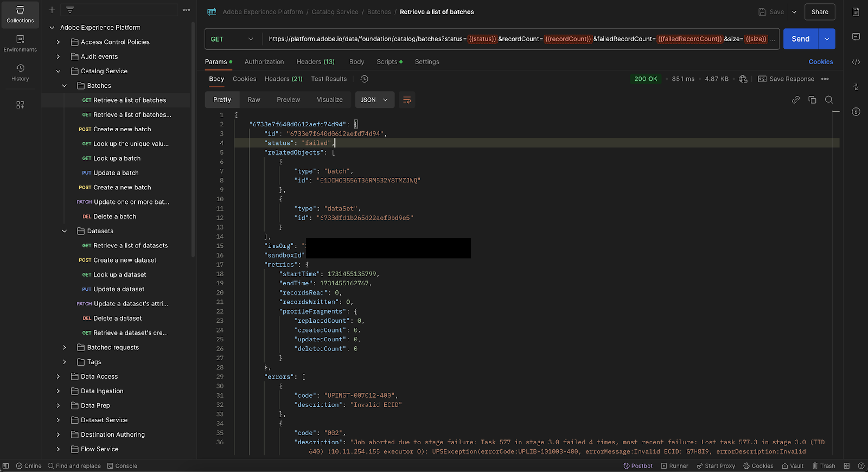Expand the Tags folder

[65, 362]
